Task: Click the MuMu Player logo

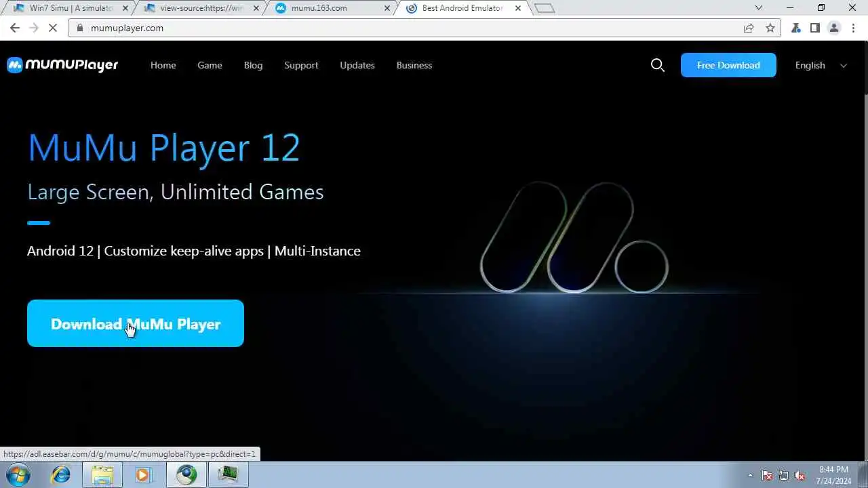Action: (x=62, y=65)
